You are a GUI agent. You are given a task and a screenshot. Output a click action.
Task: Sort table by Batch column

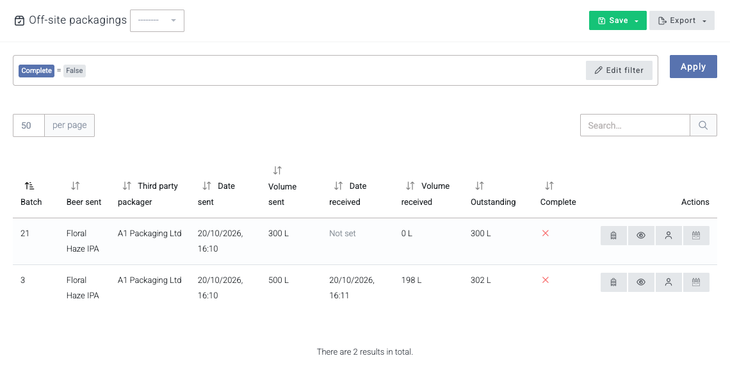point(29,186)
